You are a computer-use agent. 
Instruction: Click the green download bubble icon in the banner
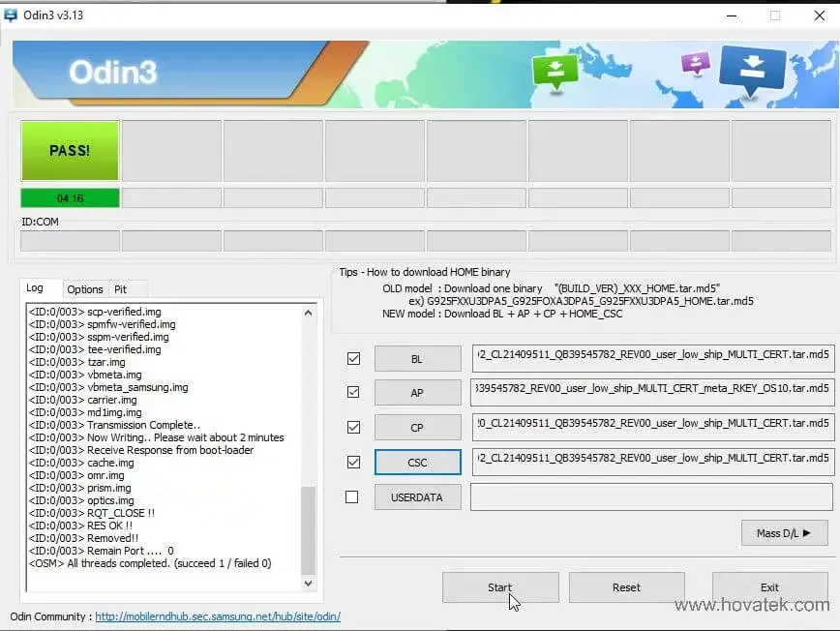555,71
